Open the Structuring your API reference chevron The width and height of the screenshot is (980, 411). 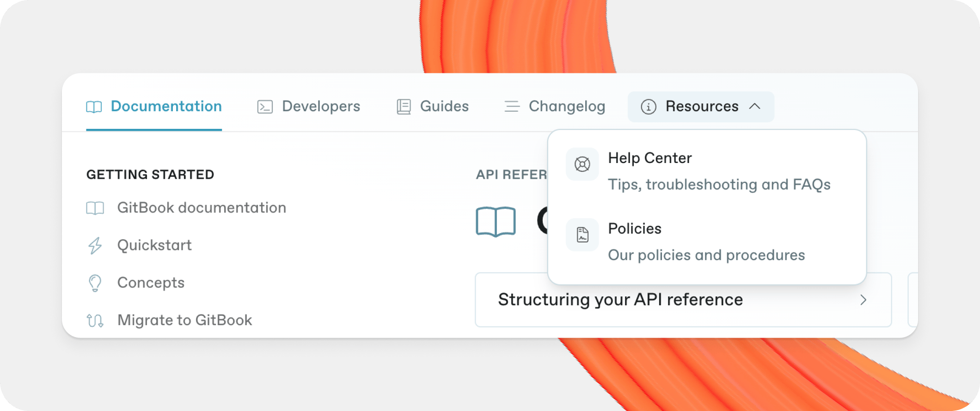click(863, 300)
